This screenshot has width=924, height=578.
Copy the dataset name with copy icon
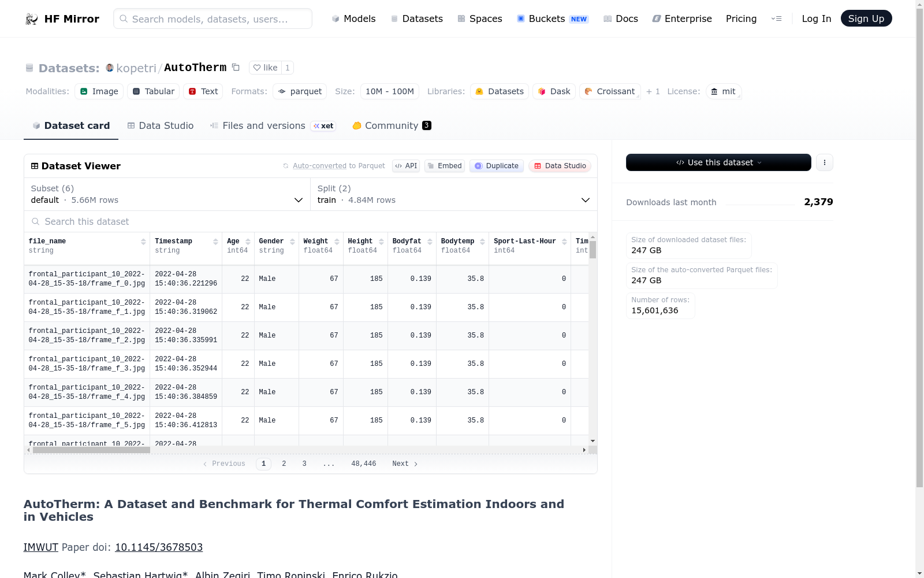click(236, 67)
